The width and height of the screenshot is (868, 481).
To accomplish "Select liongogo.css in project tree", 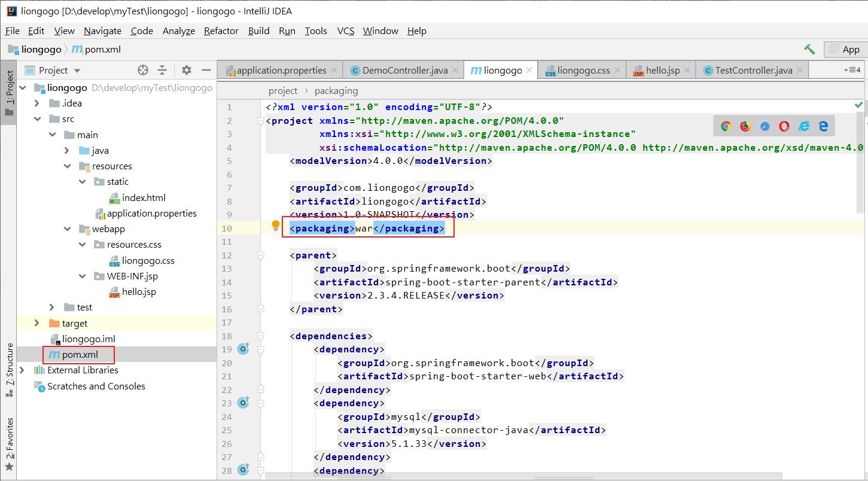I will point(141,260).
